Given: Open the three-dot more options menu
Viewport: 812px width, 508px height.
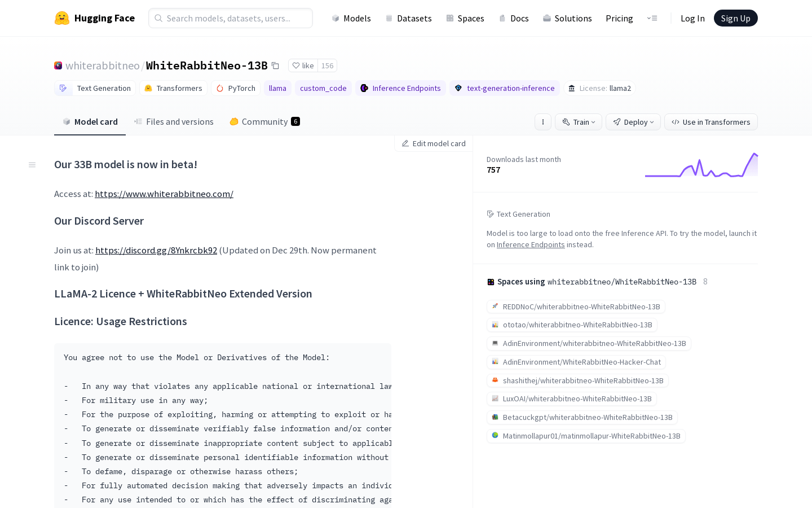Looking at the screenshot, I should tap(543, 122).
